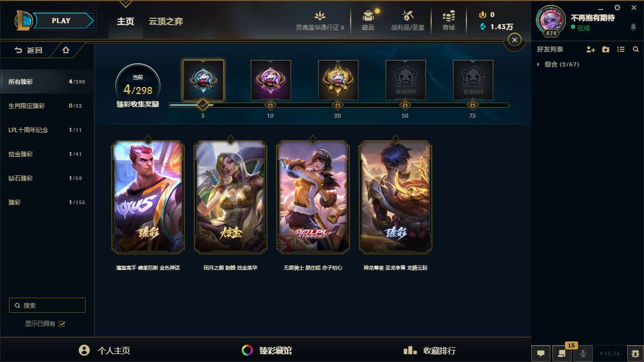The image size is (644, 362).
Task: Open the 在线 status selector
Action: pyautogui.click(x=580, y=28)
